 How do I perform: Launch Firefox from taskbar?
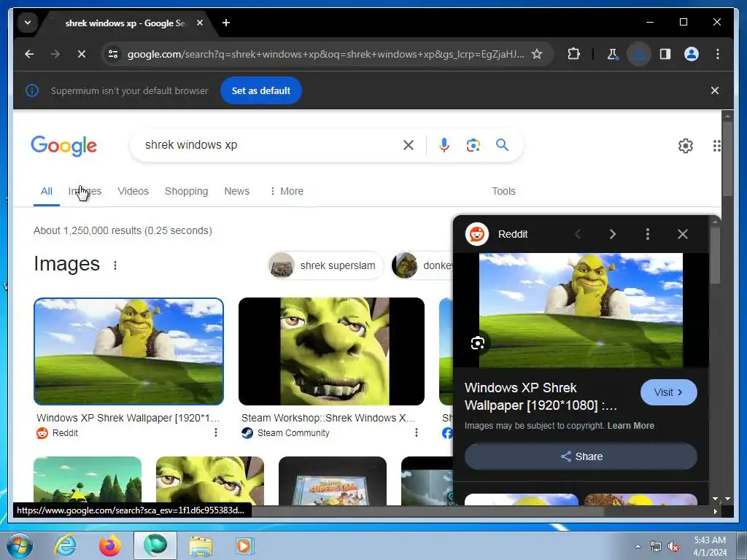[110, 545]
